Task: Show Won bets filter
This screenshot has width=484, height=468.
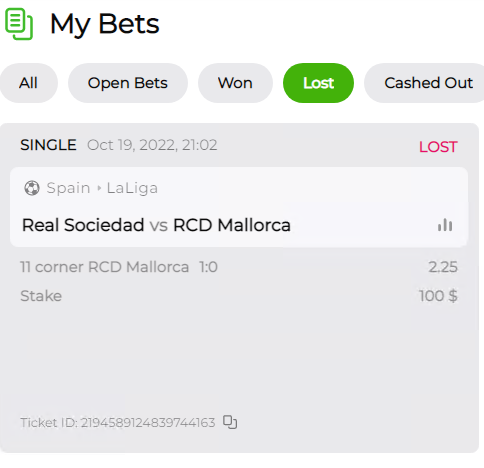Action: click(235, 83)
